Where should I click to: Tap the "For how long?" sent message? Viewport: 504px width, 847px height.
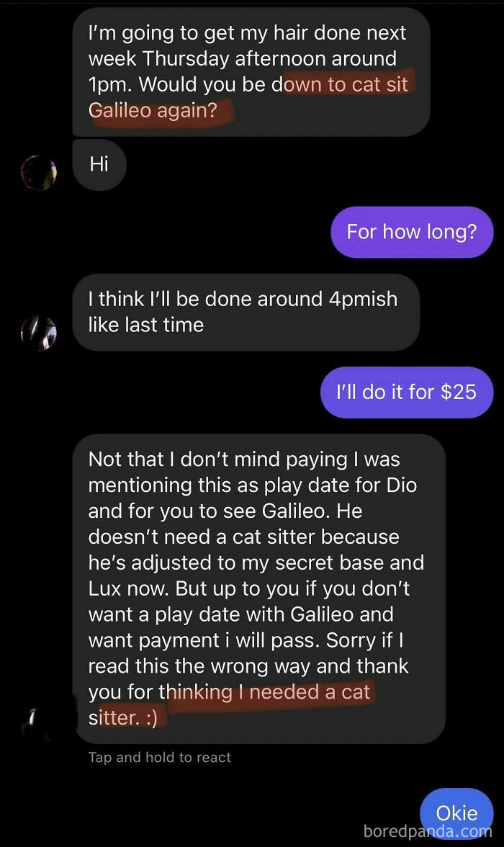pos(412,232)
